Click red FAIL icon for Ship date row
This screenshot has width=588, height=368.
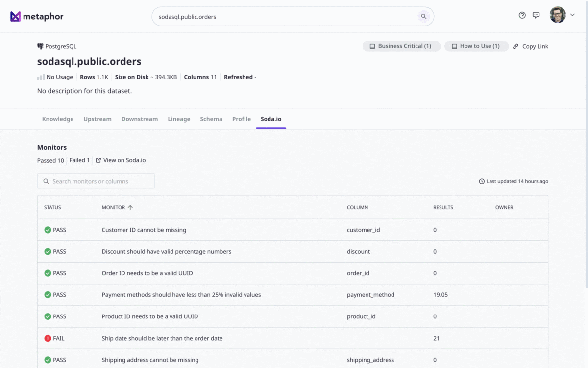tap(48, 338)
